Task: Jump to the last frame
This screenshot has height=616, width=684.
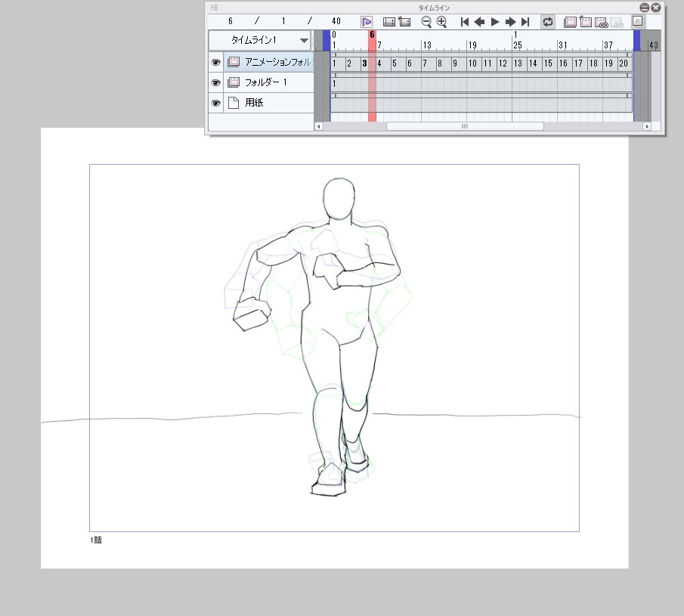Action: (525, 22)
